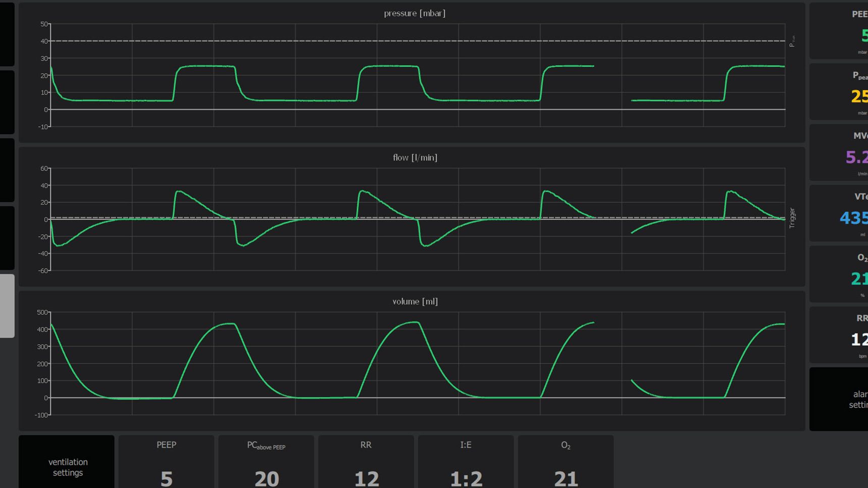Open the alarm settings button

coord(838,399)
